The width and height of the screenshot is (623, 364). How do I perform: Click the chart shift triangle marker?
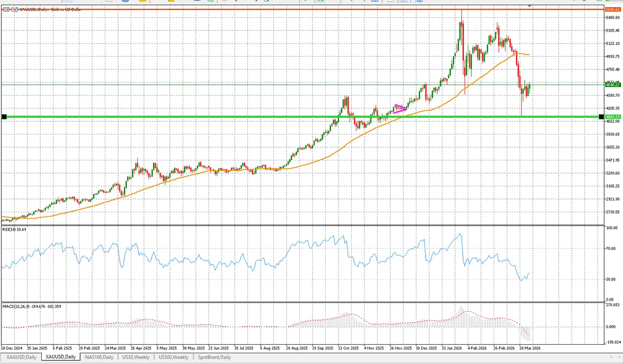(x=530, y=6)
